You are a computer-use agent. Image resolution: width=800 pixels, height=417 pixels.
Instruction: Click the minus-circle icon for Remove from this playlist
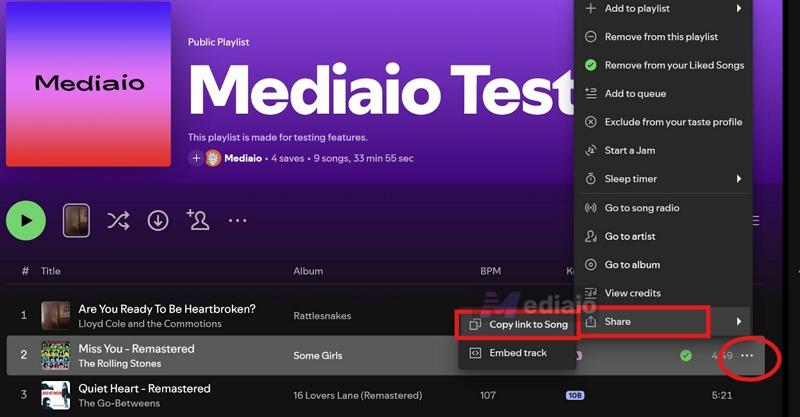pos(590,37)
